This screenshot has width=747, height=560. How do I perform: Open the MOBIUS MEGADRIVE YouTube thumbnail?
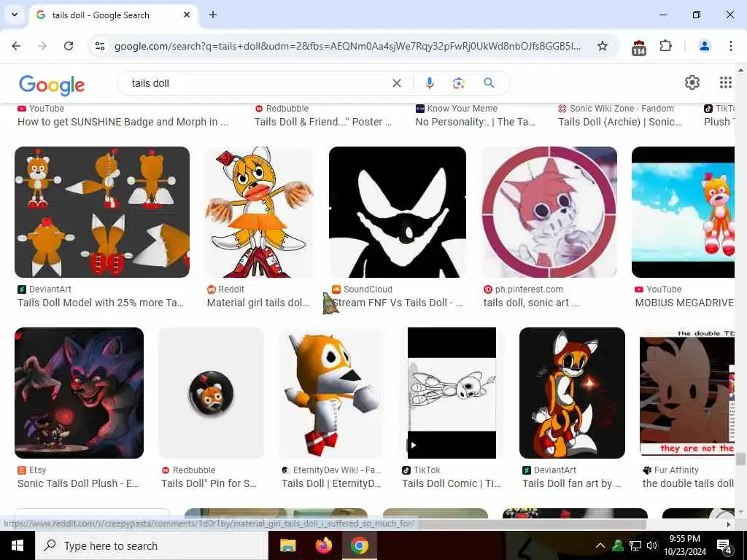683,212
